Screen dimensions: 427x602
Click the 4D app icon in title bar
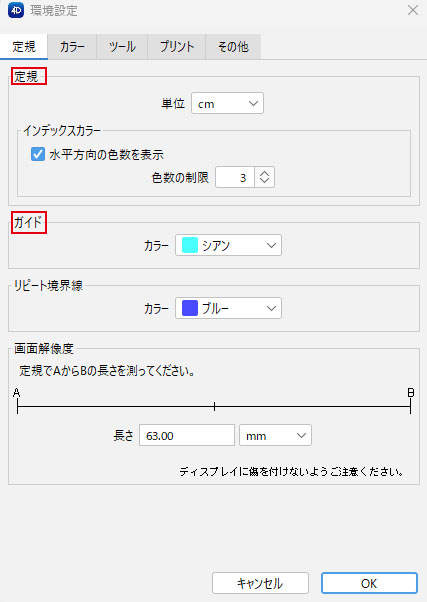(16, 10)
